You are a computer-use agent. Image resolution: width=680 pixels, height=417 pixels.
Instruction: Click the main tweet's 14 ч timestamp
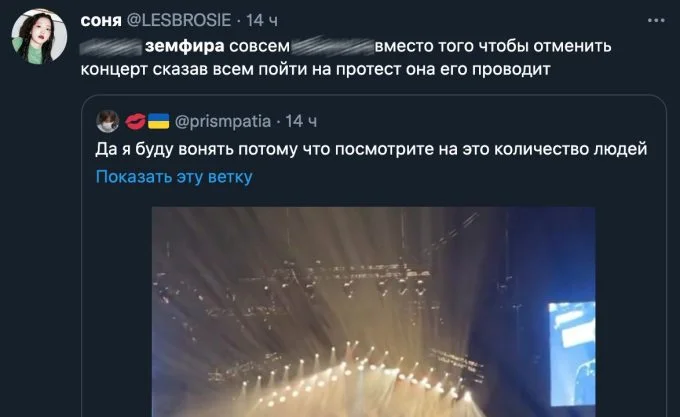pyautogui.click(x=262, y=20)
